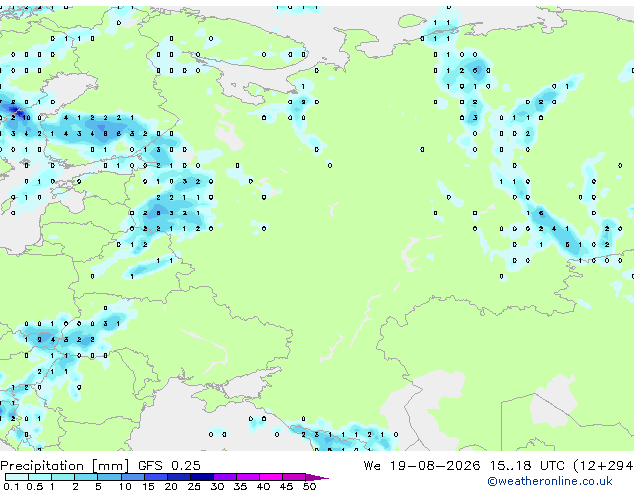Click the legend label '45'
Image resolution: width=634 pixels, height=490 pixels.
(x=286, y=486)
